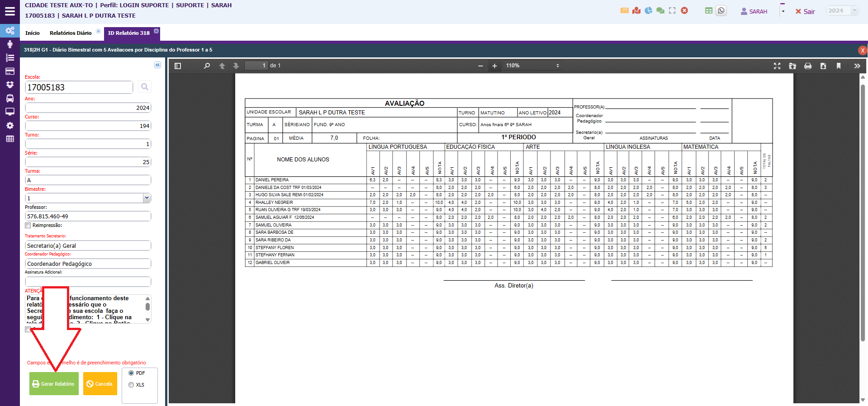Screen dimensions: 868x406
Task: Click the search icon next to Escola field
Action: [144, 87]
